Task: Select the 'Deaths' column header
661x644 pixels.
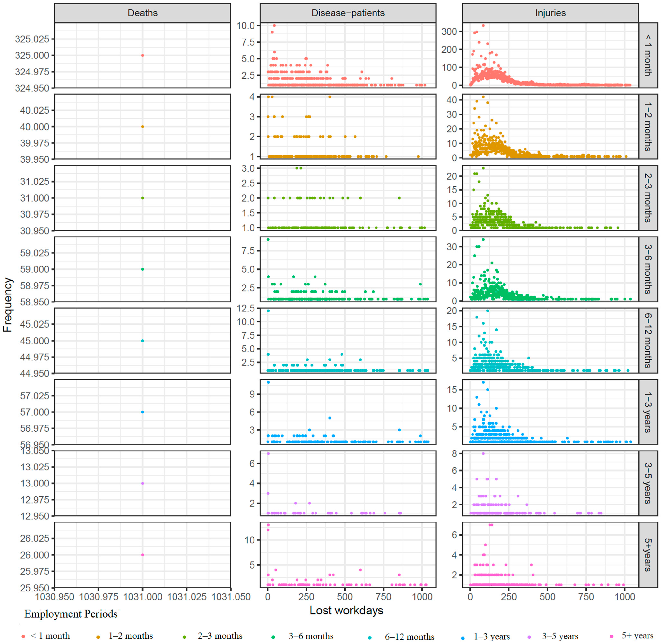Action: click(142, 13)
